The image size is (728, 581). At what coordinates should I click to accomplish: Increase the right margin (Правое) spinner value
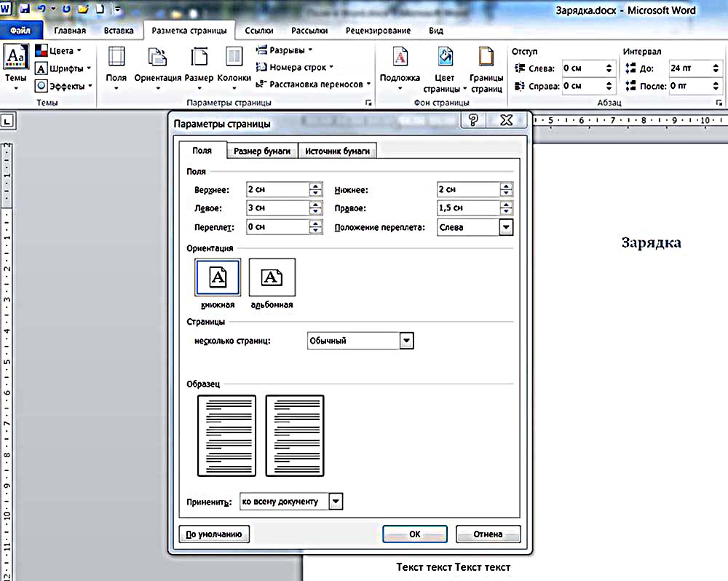coord(507,205)
